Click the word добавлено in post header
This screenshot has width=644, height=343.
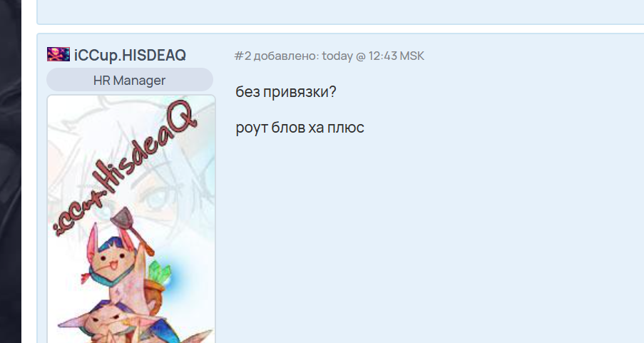pos(286,56)
